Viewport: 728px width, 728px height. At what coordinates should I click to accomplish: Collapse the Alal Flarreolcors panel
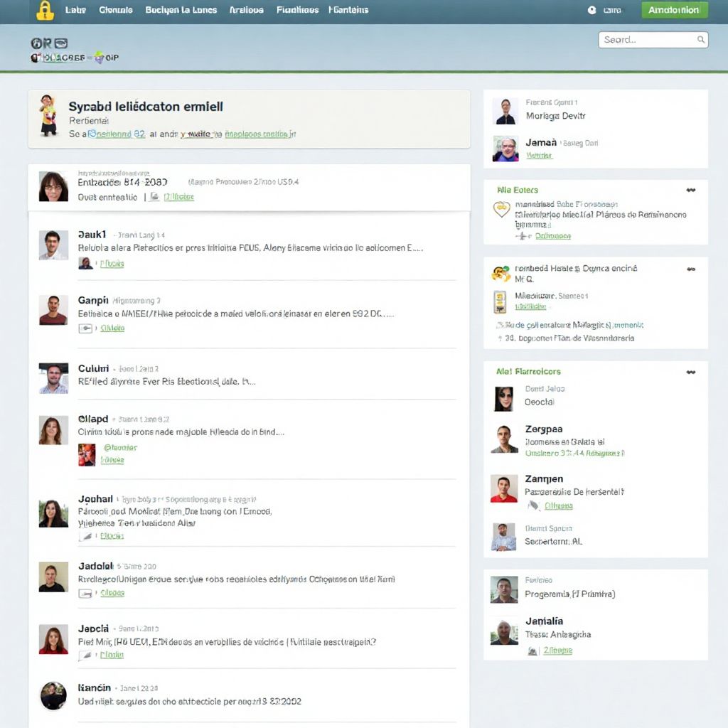click(x=690, y=372)
